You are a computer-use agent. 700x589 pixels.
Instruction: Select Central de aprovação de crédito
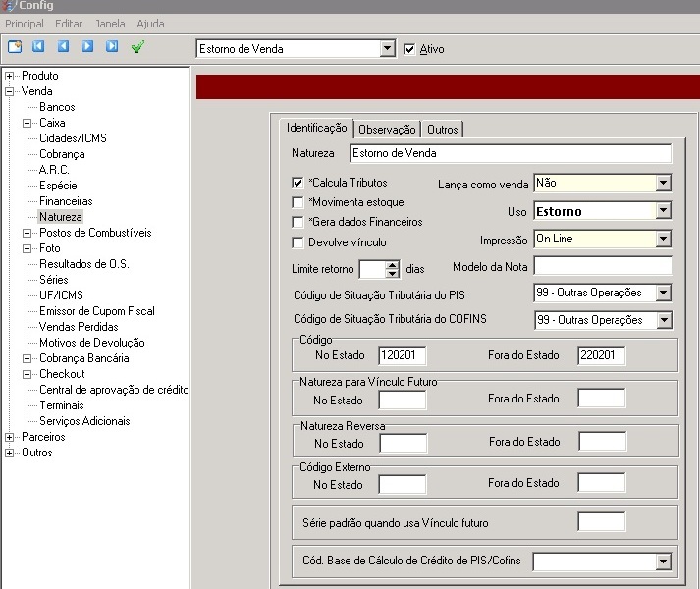[114, 390]
